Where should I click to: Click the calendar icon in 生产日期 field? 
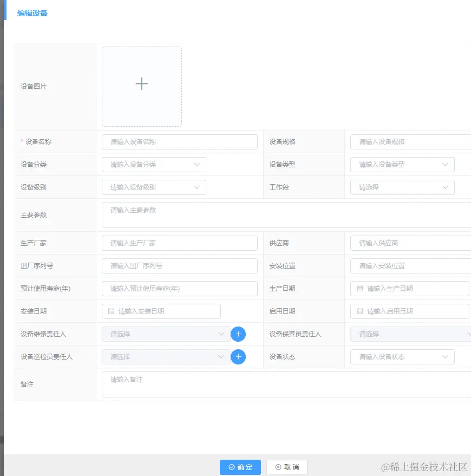tap(359, 289)
